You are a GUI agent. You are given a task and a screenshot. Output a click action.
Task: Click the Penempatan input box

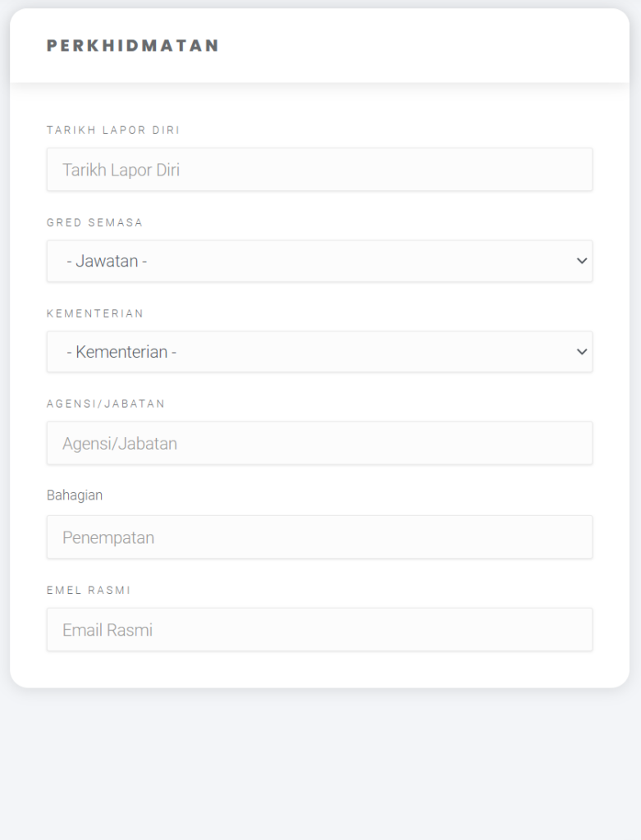click(x=319, y=537)
